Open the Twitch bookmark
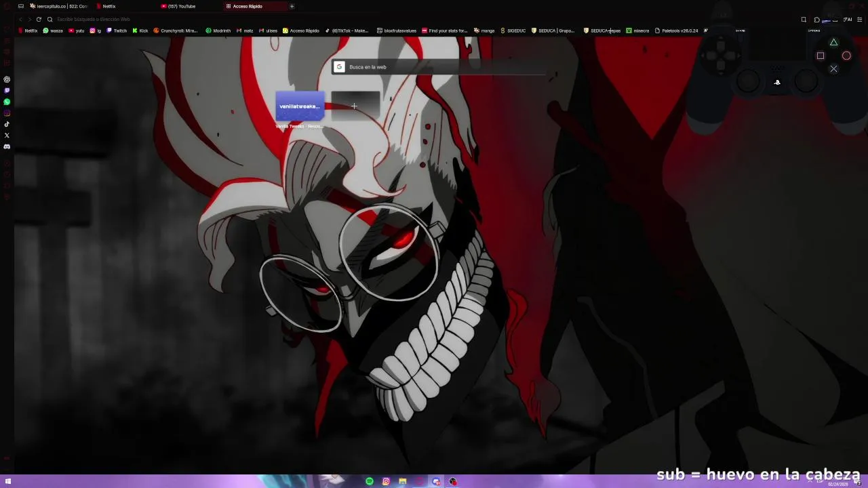The height and width of the screenshot is (488, 868). tap(117, 30)
